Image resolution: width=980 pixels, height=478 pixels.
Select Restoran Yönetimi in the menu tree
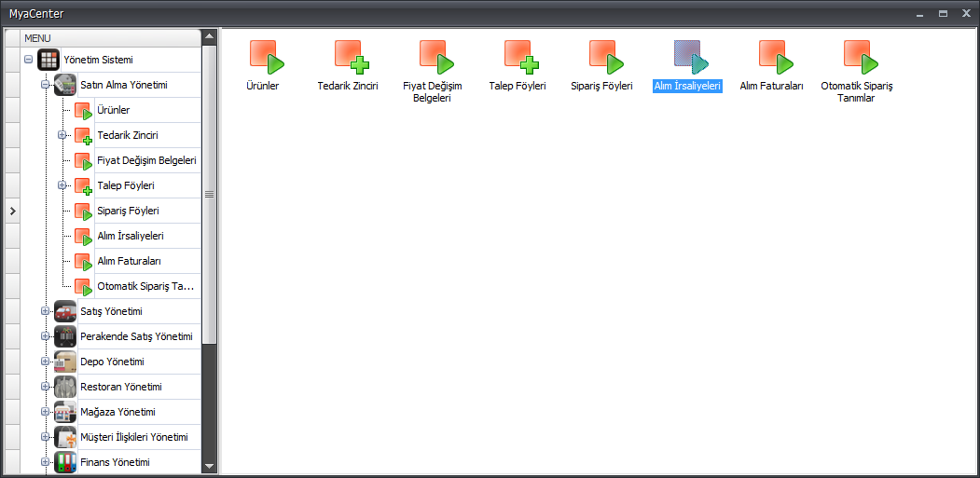tap(121, 387)
